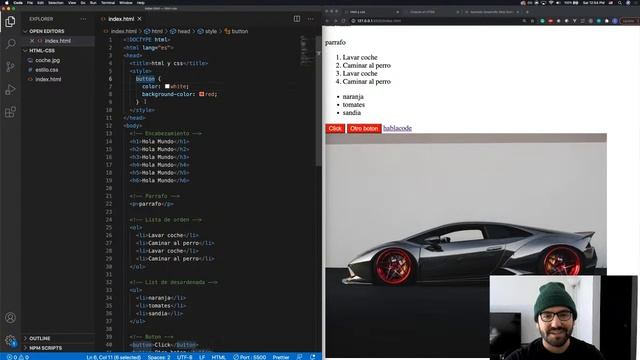Follow the hablacode link in browser

(x=397, y=128)
